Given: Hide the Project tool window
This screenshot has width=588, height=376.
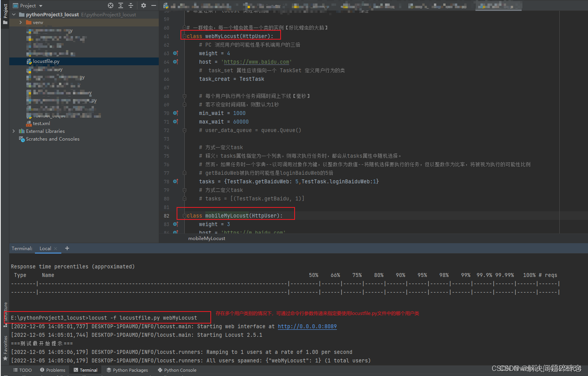Looking at the screenshot, I should pos(154,5).
